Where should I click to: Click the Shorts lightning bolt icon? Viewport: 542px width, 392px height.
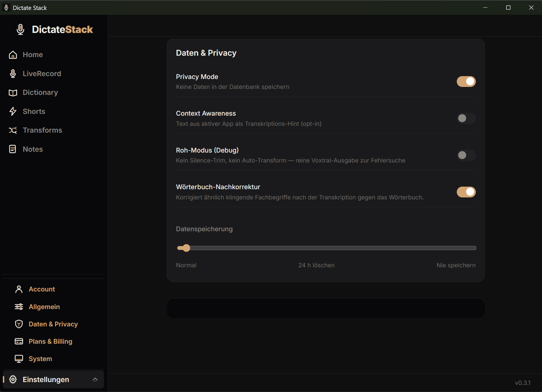[13, 111]
